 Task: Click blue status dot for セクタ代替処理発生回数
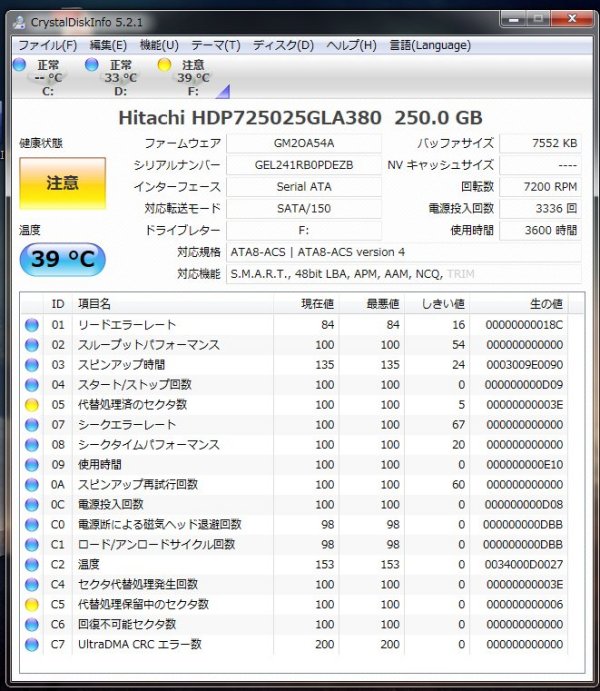pos(32,585)
